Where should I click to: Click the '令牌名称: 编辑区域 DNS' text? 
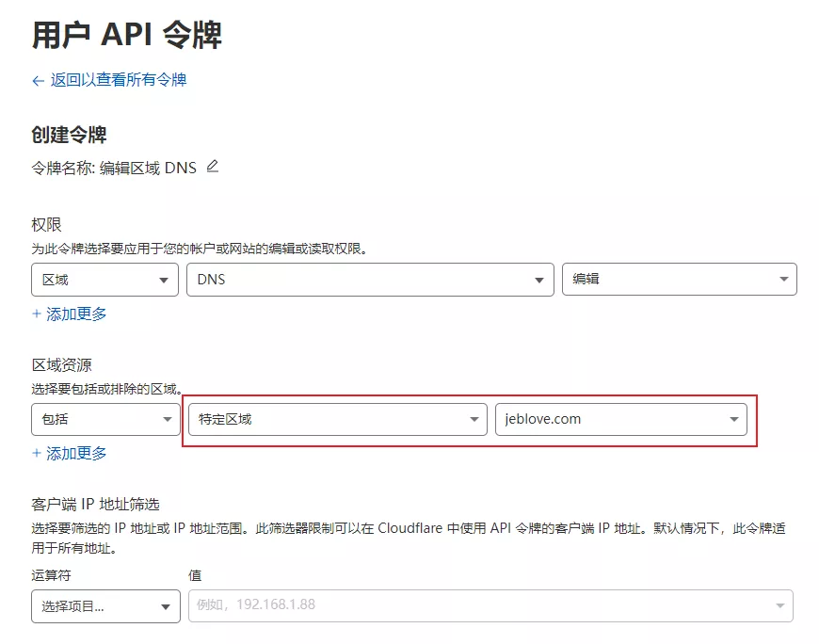coord(114,169)
